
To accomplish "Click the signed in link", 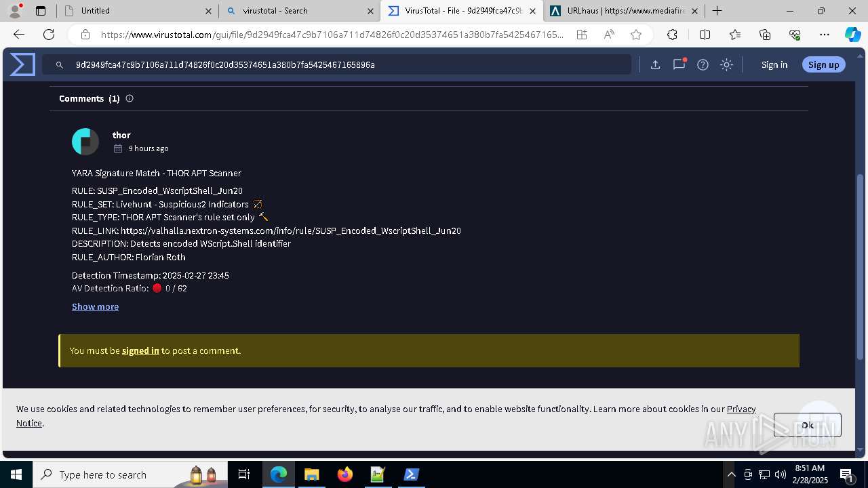I will coord(140,350).
